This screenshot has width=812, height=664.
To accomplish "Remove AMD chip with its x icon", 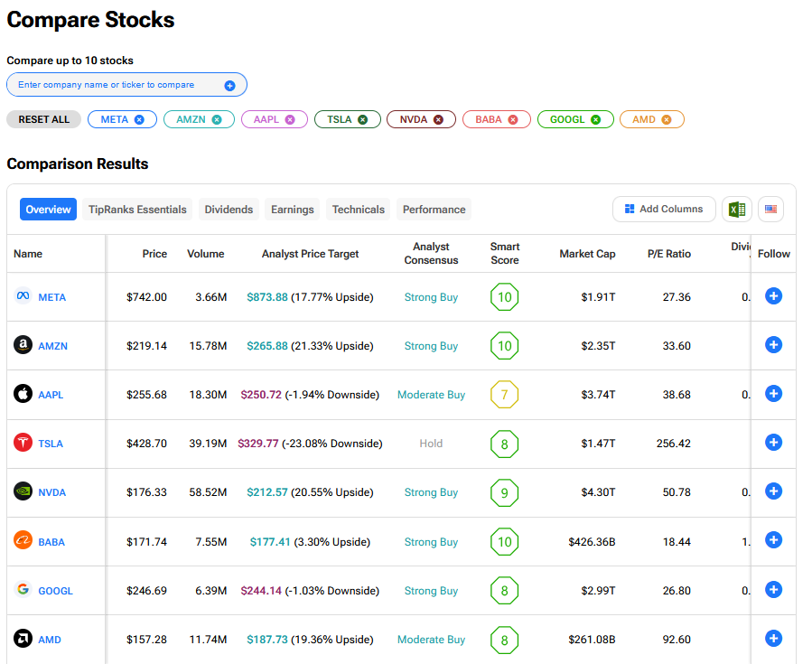I will 667,119.
